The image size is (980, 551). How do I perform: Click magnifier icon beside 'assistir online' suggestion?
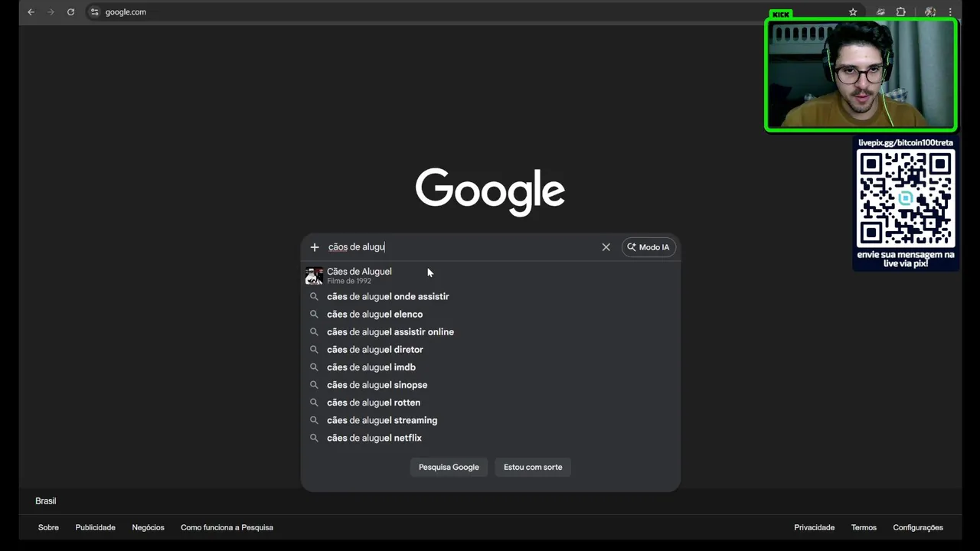coord(314,331)
